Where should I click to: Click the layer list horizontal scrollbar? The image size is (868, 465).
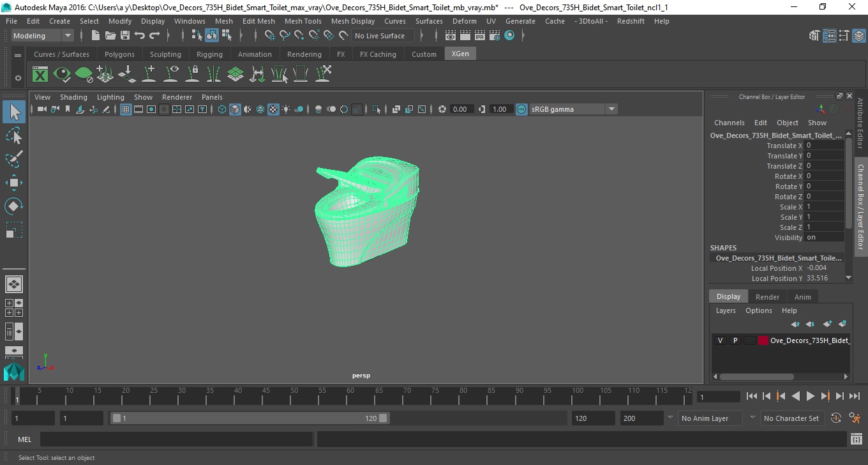click(x=757, y=377)
